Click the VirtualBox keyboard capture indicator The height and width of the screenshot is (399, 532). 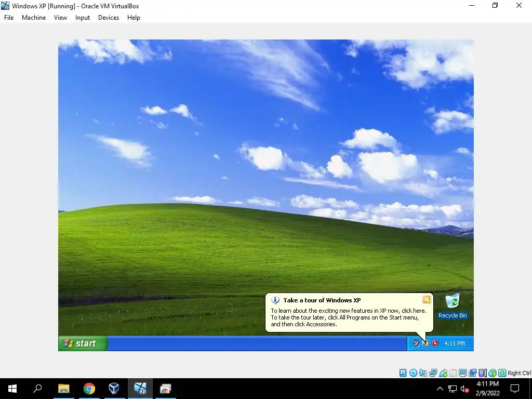click(502, 373)
